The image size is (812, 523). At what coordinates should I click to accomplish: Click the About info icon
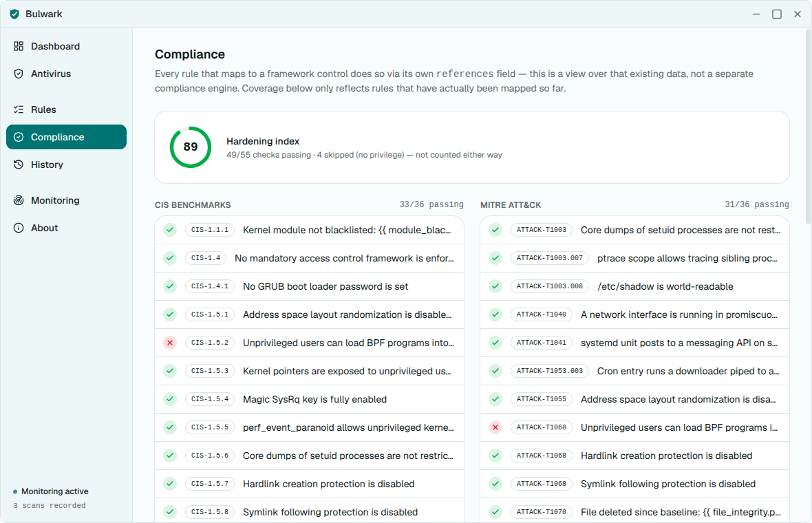pos(19,227)
